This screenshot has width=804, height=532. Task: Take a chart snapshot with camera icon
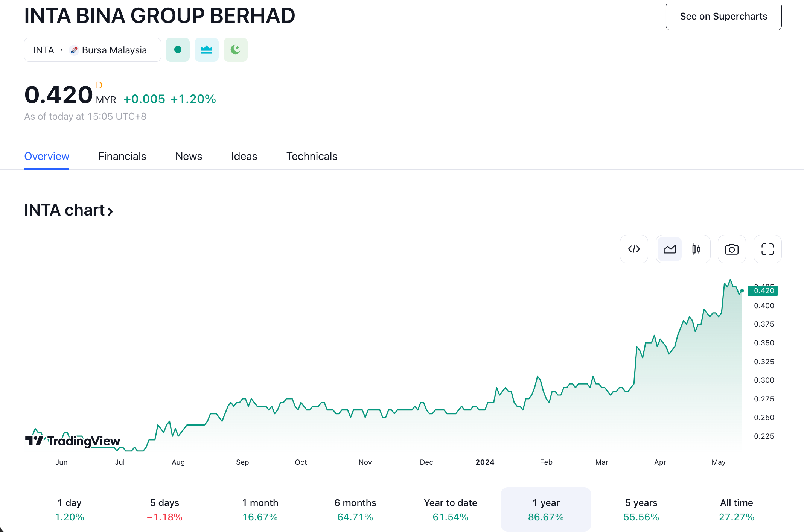(x=732, y=249)
